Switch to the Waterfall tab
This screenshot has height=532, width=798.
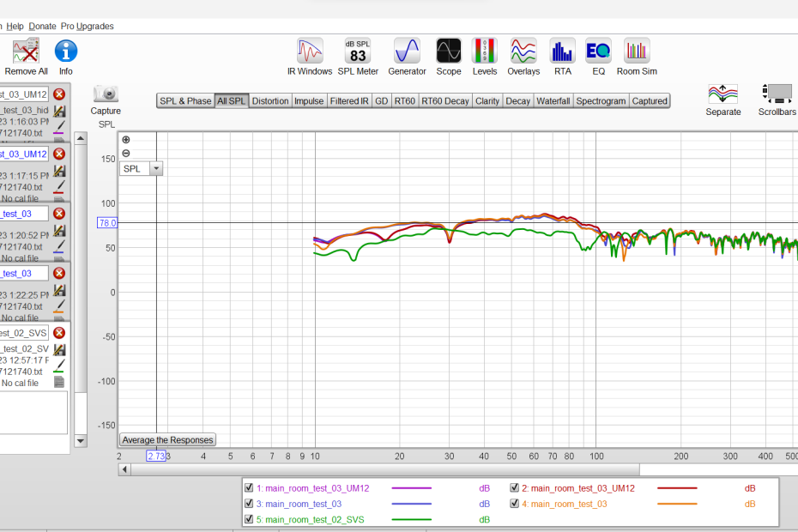pyautogui.click(x=553, y=101)
